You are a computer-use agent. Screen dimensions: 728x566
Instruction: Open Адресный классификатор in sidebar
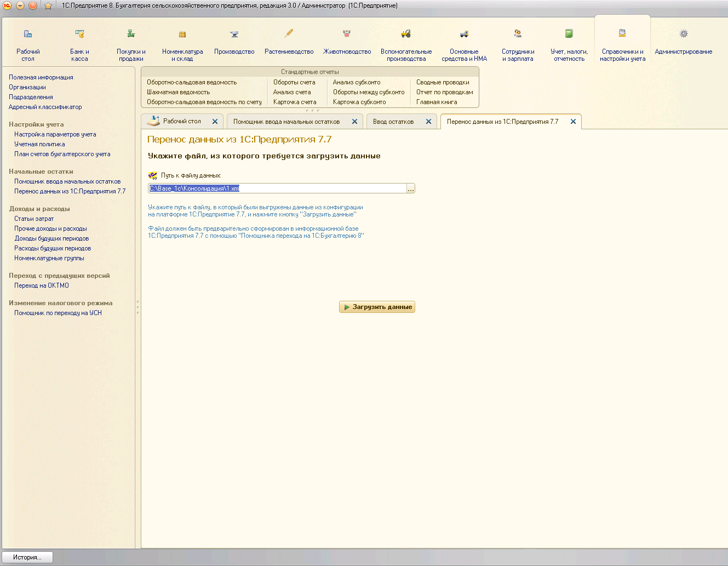coord(45,107)
